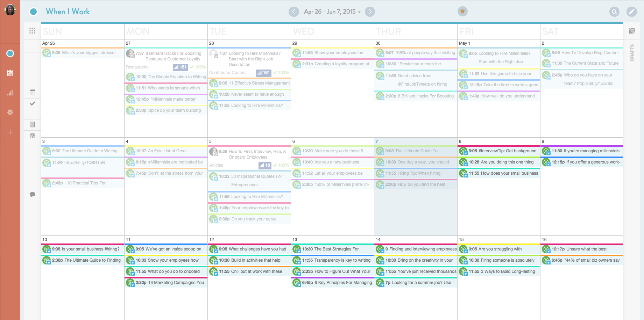This screenshot has height=320, width=644.
Task: Click Twitter profile icon on 12:17p Unsure what the best
Action: click(546, 249)
